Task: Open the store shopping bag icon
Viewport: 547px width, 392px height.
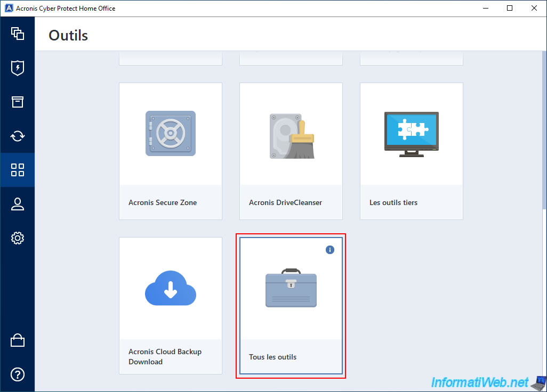Action: 18,340
